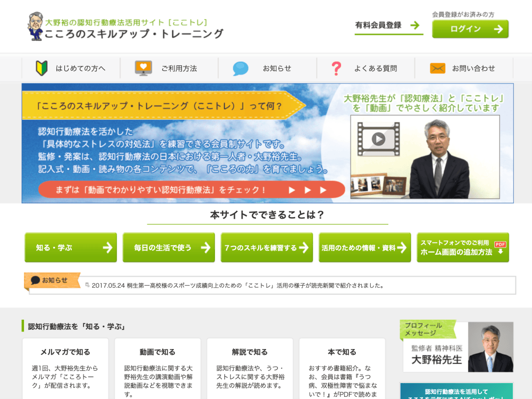Select the 毎日の生活で使う button
Screen dimensions: 532x399
[169, 247]
